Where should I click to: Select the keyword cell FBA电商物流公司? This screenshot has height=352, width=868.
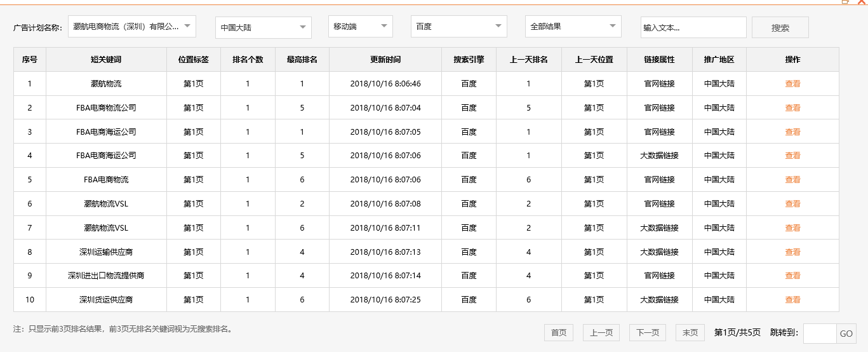click(x=106, y=108)
